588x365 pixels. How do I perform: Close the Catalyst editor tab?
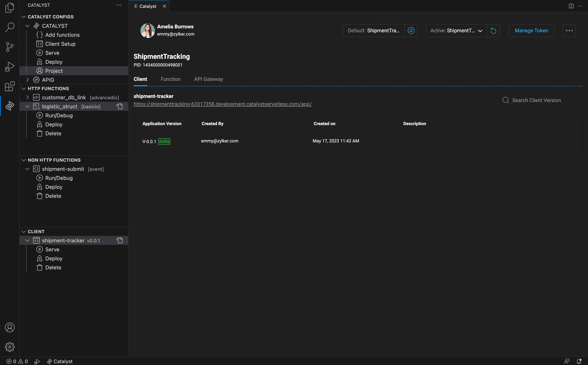click(164, 6)
